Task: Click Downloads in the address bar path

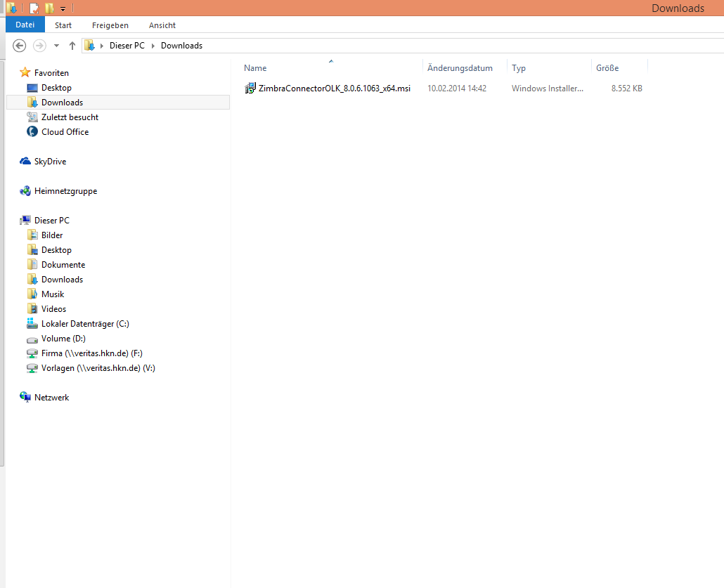Action: pyautogui.click(x=181, y=46)
